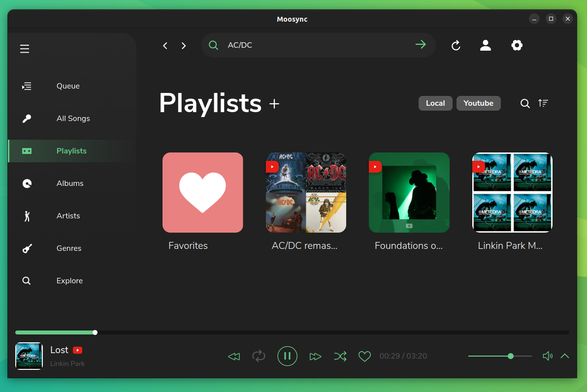
Task: Toggle shuffle playback mode
Action: (x=340, y=356)
